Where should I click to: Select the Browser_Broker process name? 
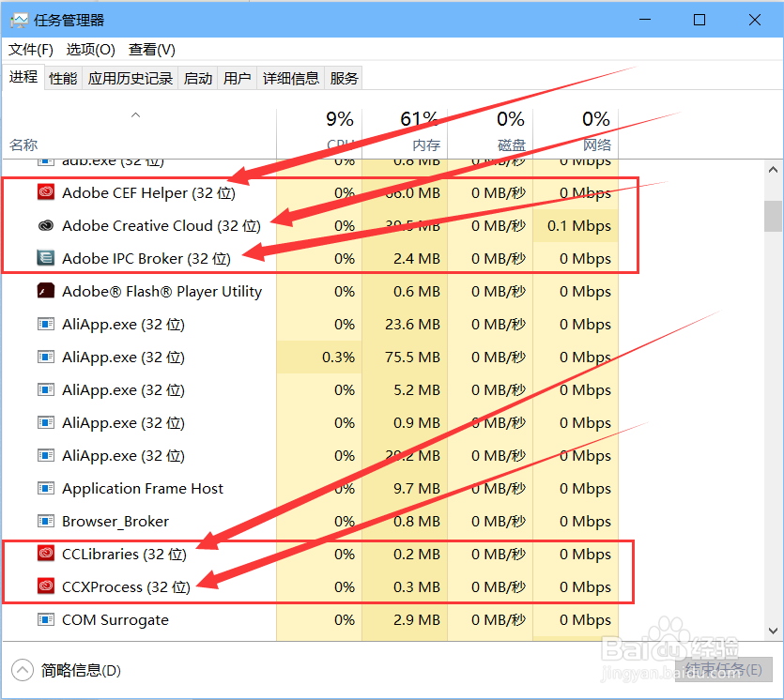pos(115,521)
